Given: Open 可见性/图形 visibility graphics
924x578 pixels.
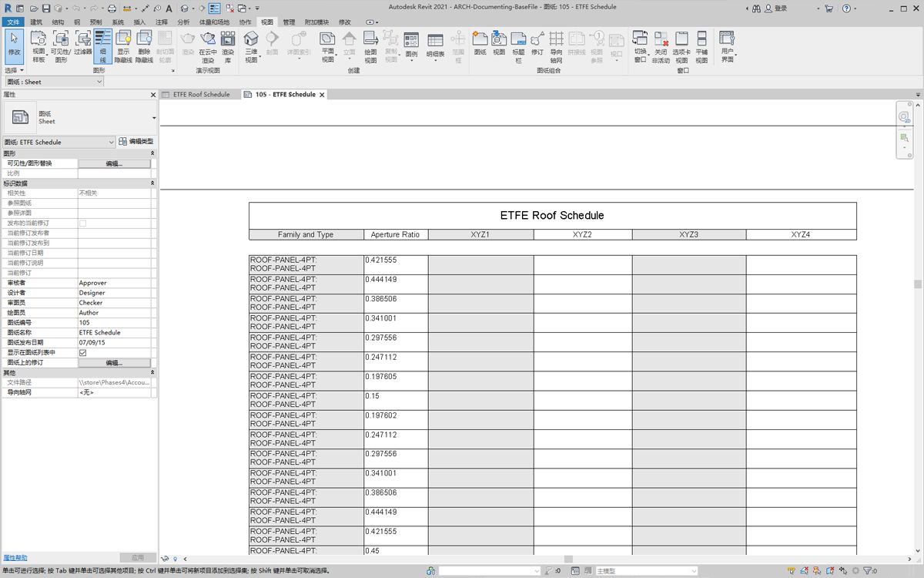Looking at the screenshot, I should pos(61,46).
